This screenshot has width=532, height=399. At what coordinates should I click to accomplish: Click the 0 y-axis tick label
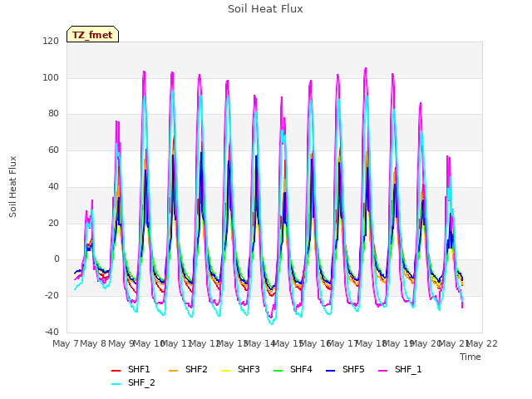click(x=57, y=259)
